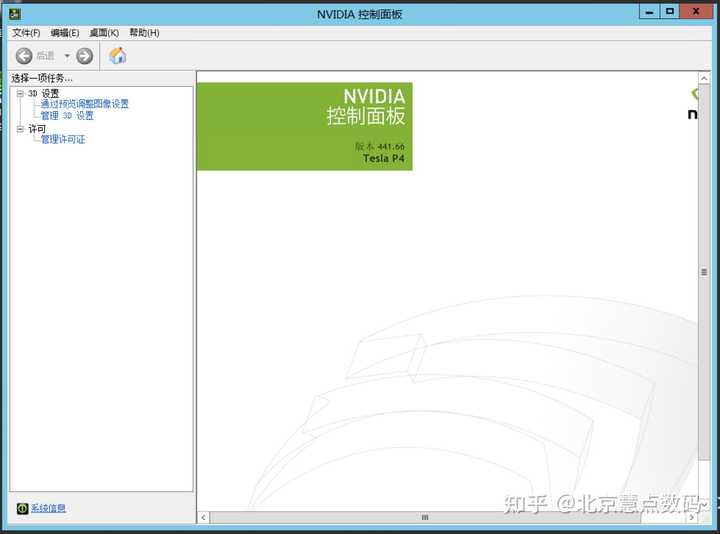Open the Home icon in toolbar

click(x=118, y=56)
